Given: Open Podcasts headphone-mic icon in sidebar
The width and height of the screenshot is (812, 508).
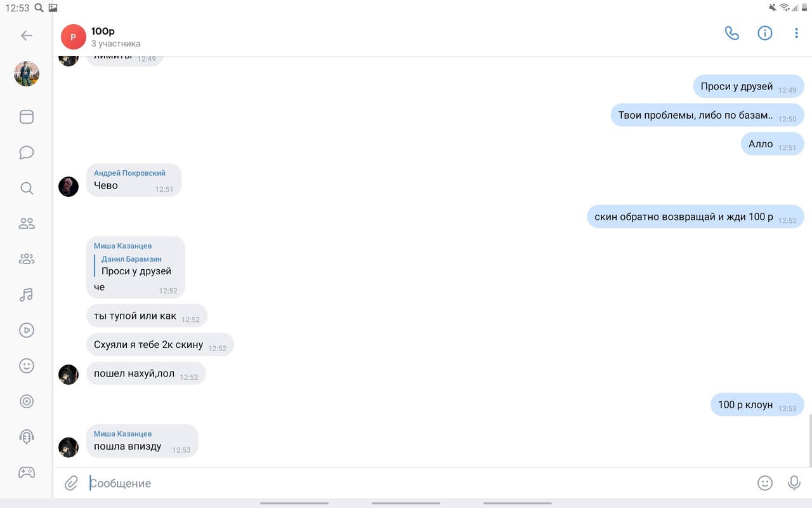Looking at the screenshot, I should [x=27, y=437].
